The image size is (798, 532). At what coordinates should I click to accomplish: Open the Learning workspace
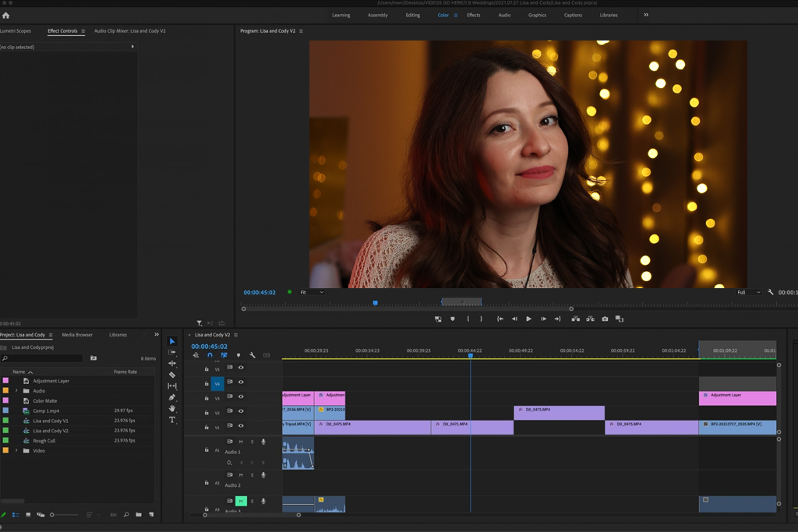click(x=341, y=16)
